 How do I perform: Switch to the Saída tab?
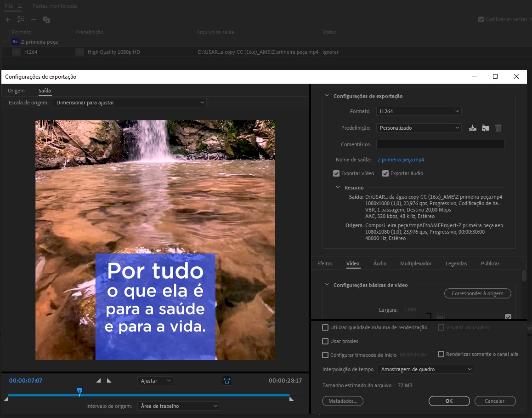[x=45, y=91]
